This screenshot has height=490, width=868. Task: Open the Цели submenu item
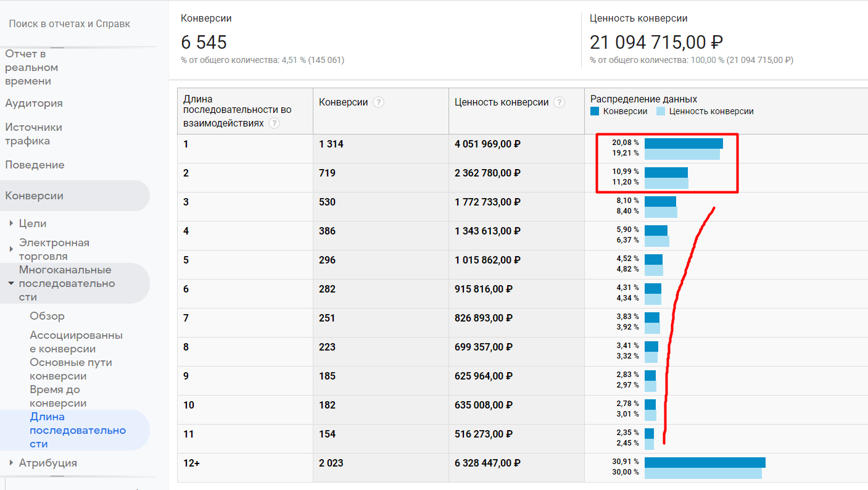point(33,223)
